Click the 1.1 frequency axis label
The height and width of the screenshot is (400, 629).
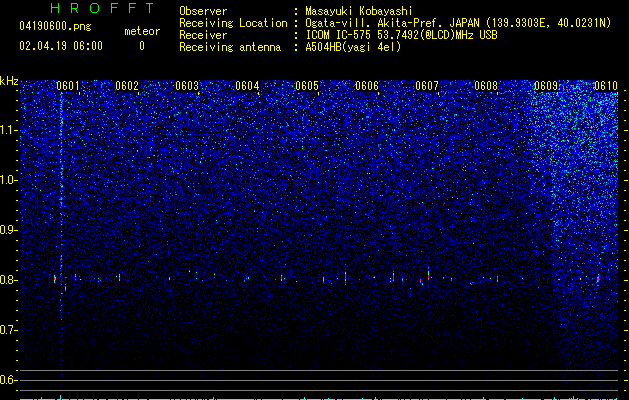[x=8, y=130]
